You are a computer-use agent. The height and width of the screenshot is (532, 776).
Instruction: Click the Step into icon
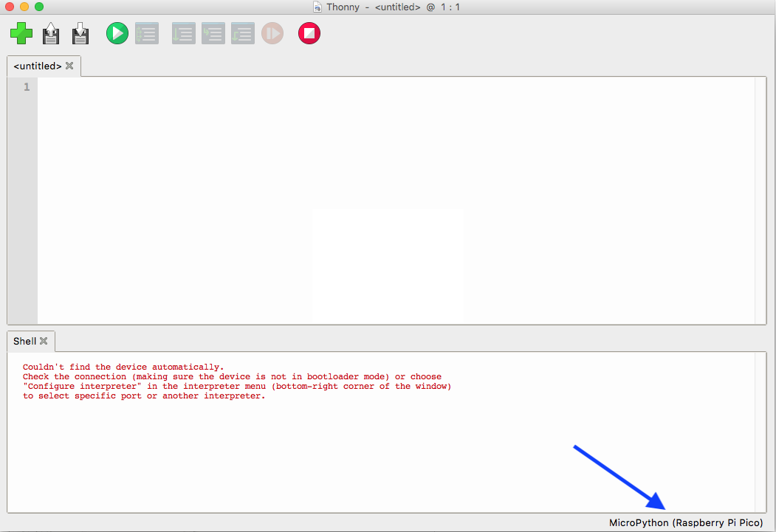(x=213, y=34)
